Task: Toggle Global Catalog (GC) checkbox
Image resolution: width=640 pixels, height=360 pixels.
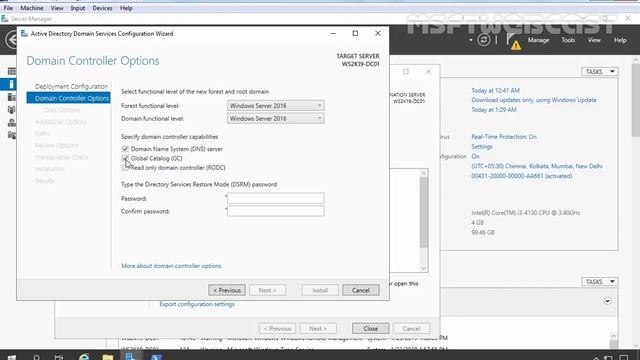Action: tap(125, 158)
